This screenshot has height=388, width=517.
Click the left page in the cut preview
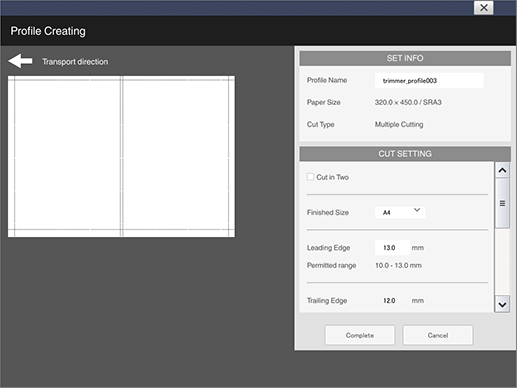pos(67,155)
